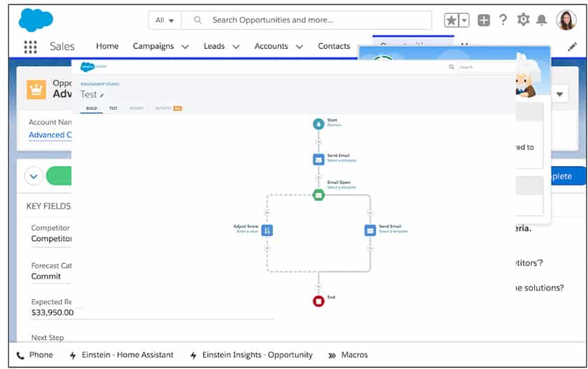
Task: Select the Send Email node below Start
Action: pos(318,160)
